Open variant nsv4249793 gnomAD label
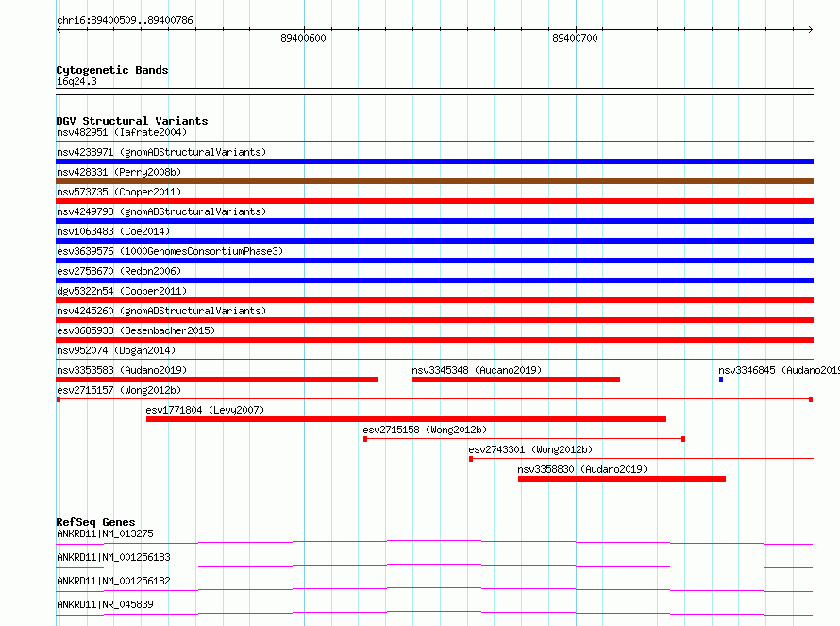This screenshot has width=840, height=626. pyautogui.click(x=161, y=211)
